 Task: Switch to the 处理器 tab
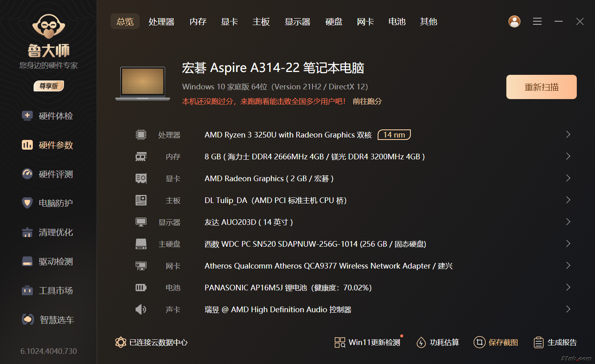pyautogui.click(x=161, y=21)
